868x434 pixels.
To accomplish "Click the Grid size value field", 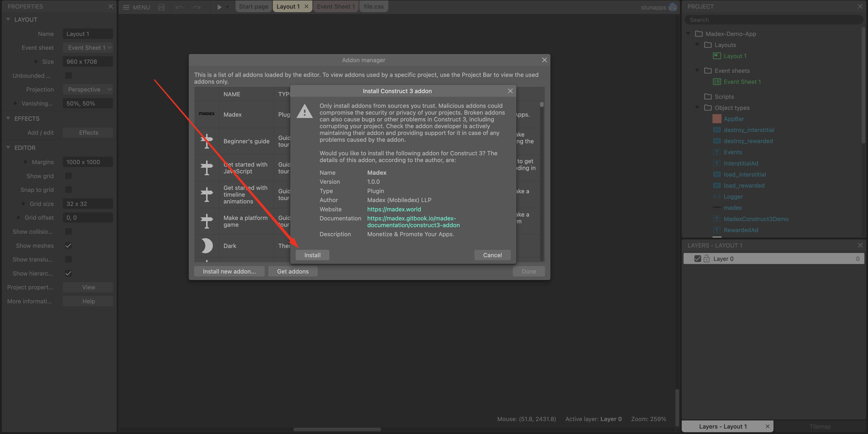I will coord(88,203).
